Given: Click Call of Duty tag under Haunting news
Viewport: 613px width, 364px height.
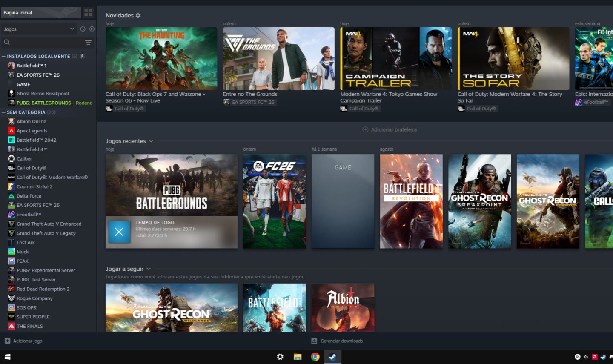Looking at the screenshot, I should tap(125, 109).
